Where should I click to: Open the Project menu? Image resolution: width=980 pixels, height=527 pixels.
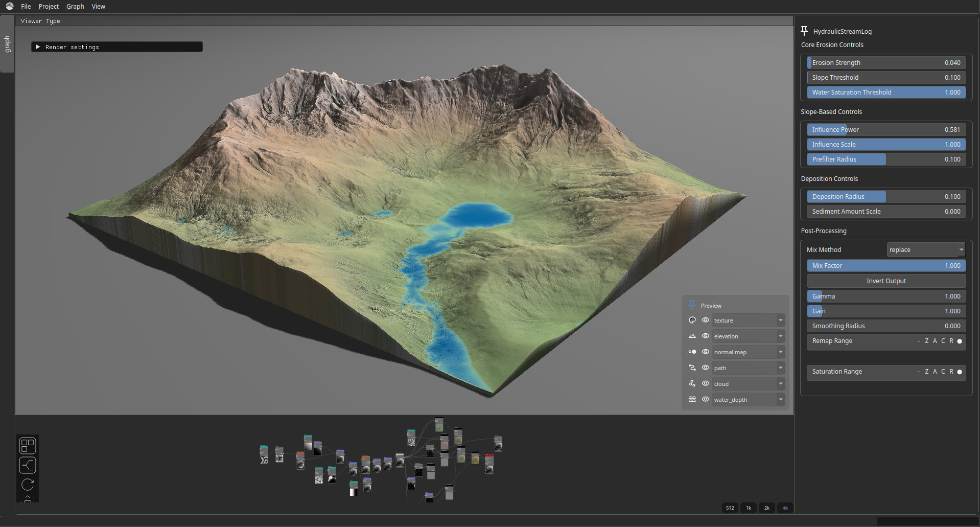49,7
